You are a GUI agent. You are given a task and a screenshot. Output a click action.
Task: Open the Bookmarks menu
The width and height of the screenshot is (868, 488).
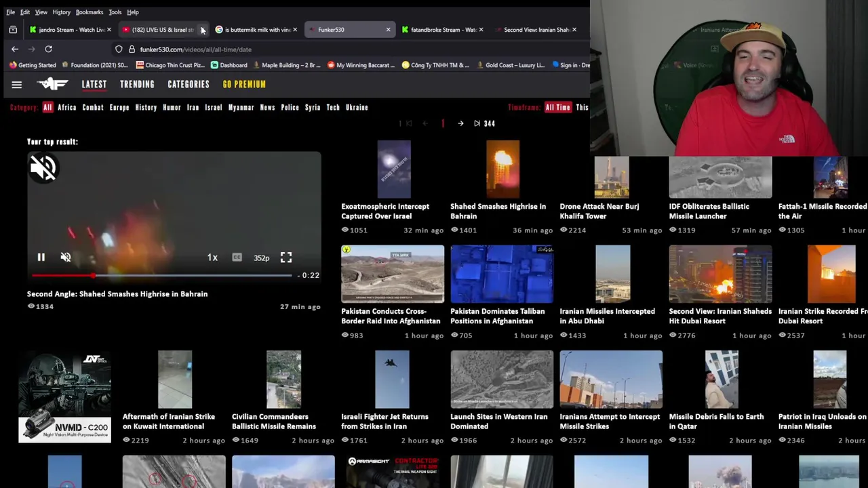pyautogui.click(x=90, y=12)
